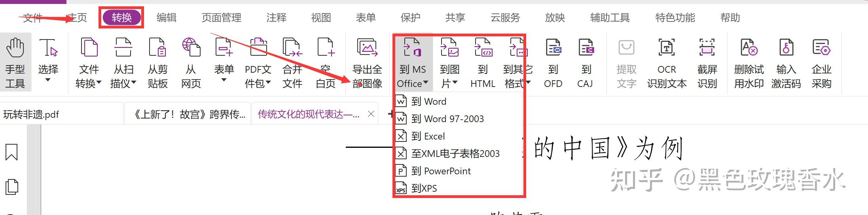Open the 保护 protect tab

410,18
